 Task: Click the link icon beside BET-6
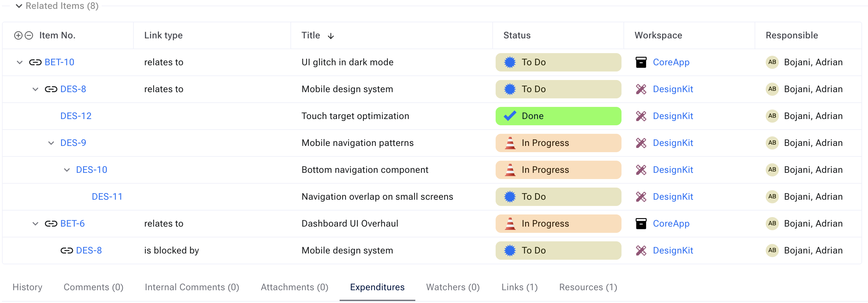[x=51, y=224]
